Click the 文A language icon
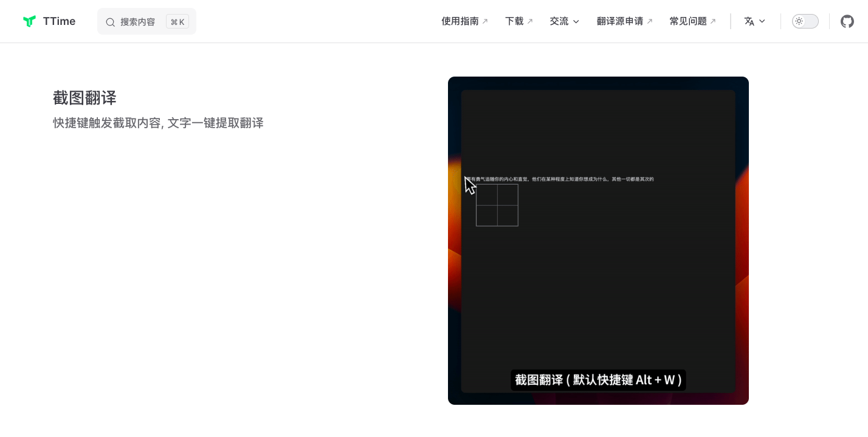The image size is (868, 437). point(750,21)
